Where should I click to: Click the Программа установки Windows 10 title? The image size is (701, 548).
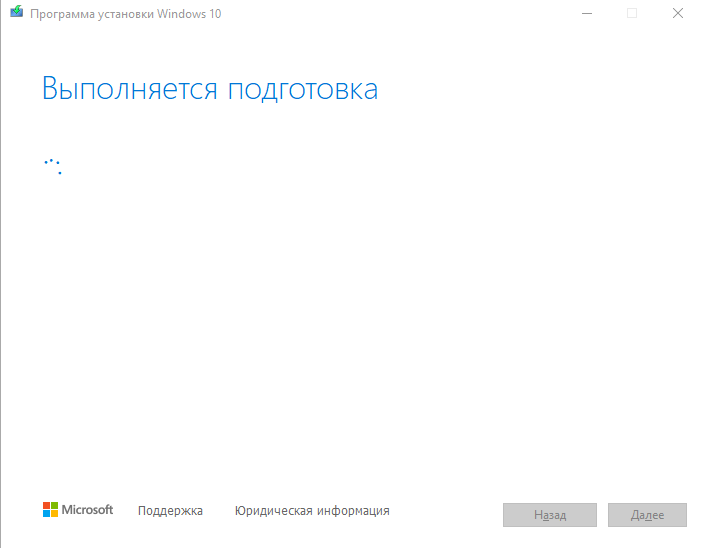pyautogui.click(x=126, y=14)
